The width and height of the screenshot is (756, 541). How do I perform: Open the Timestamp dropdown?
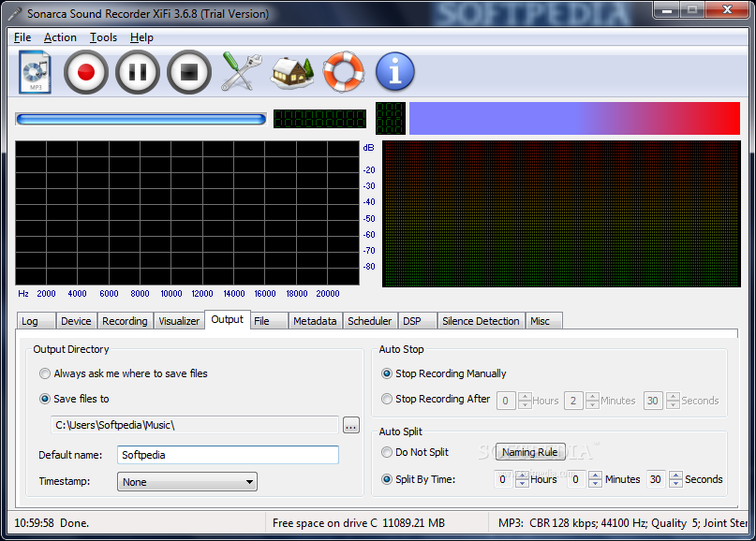187,482
